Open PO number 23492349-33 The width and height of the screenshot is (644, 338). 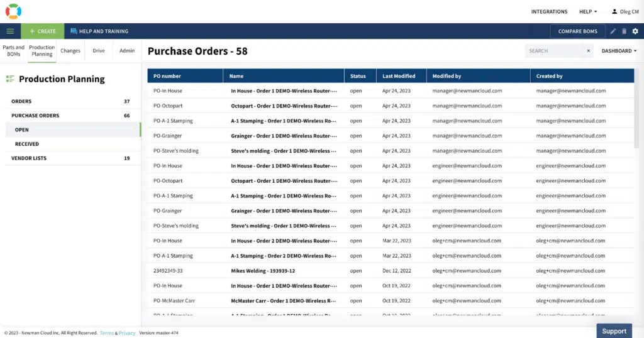click(168, 271)
